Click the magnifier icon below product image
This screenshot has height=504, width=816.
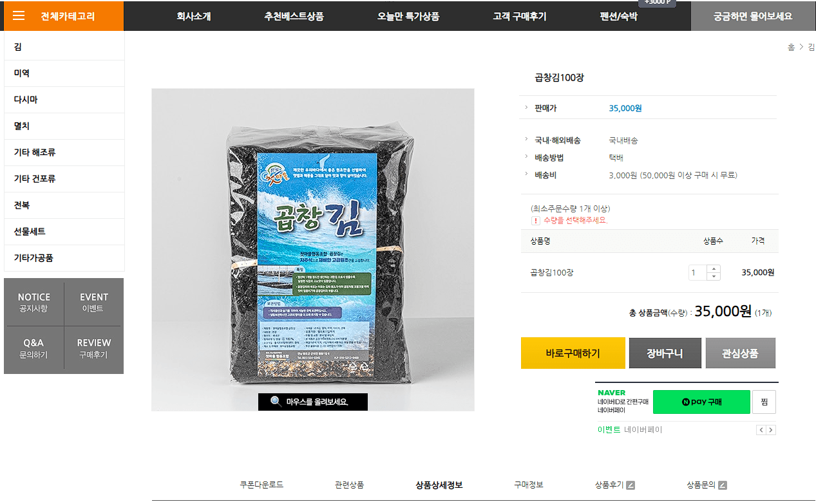coord(276,402)
